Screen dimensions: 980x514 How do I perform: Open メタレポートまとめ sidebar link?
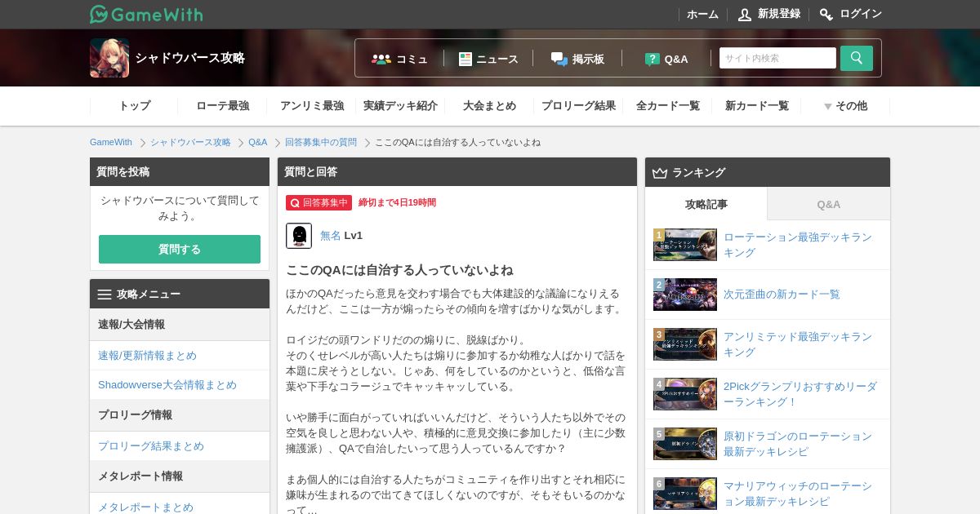coord(145,507)
